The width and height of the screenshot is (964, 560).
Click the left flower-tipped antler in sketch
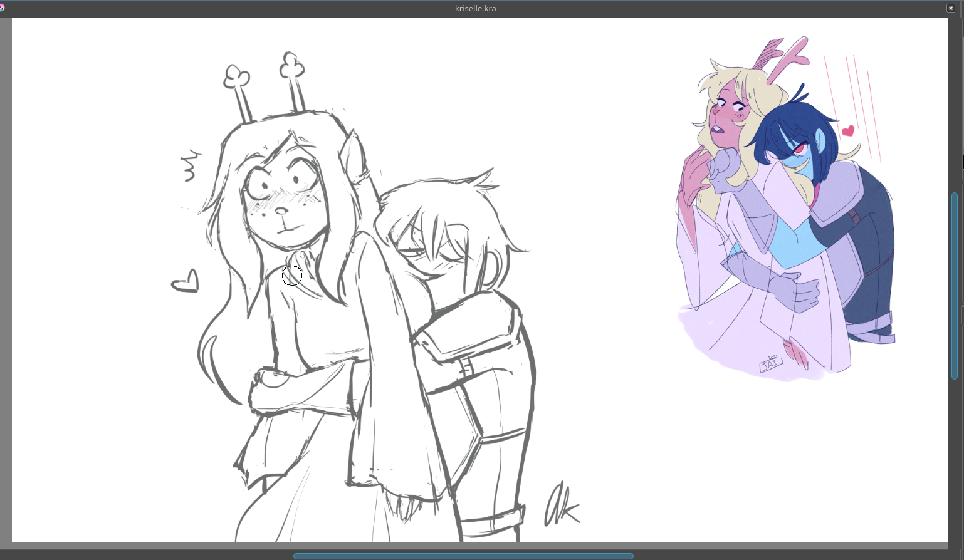pyautogui.click(x=238, y=88)
